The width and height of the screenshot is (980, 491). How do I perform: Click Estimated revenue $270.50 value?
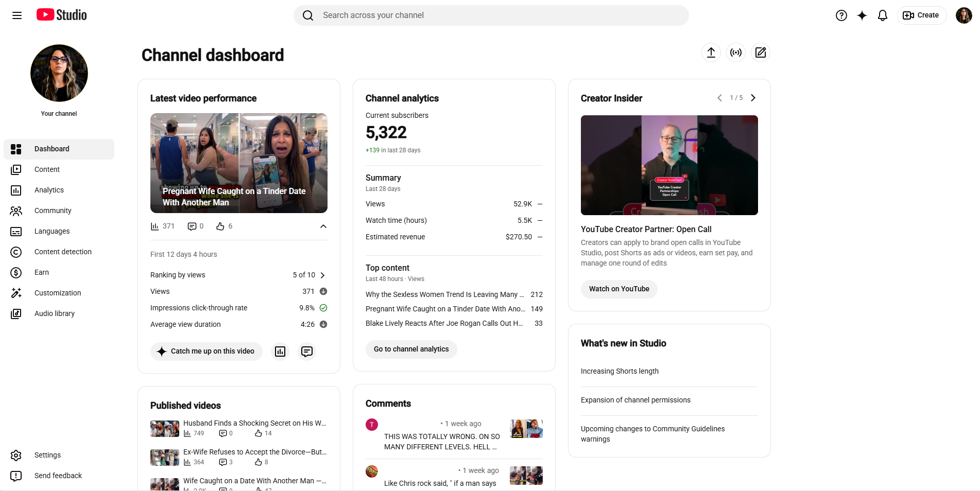point(519,237)
